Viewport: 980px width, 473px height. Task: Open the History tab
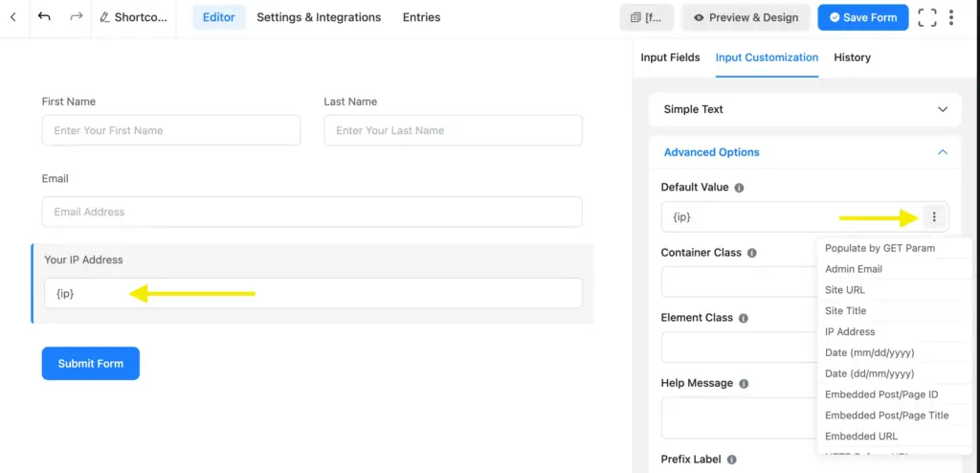coord(852,57)
